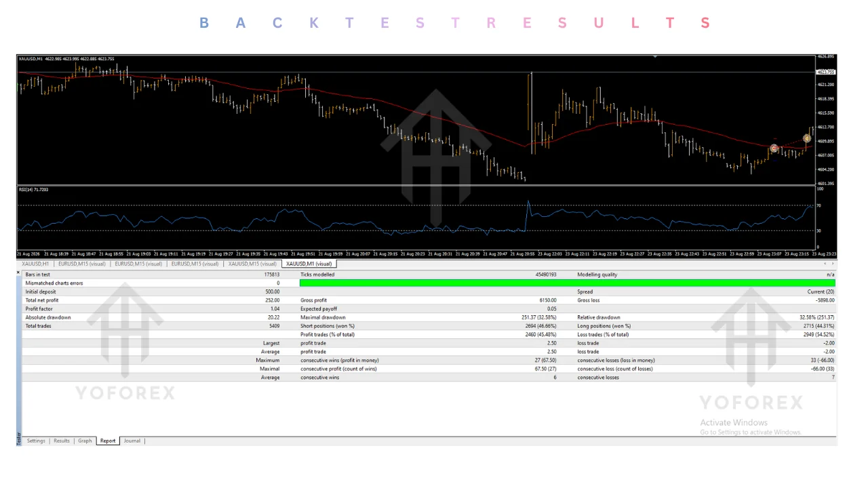Click the 21 Aug 19:03 time axis label

(x=138, y=253)
